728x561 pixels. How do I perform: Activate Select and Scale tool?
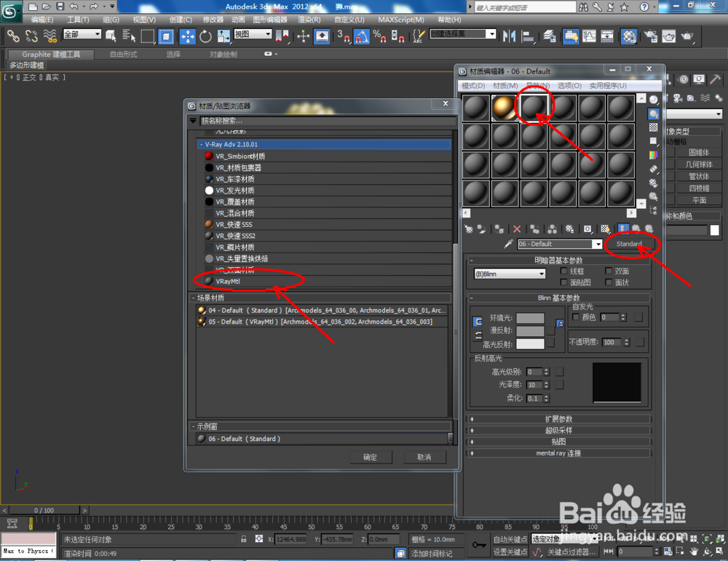point(223,36)
